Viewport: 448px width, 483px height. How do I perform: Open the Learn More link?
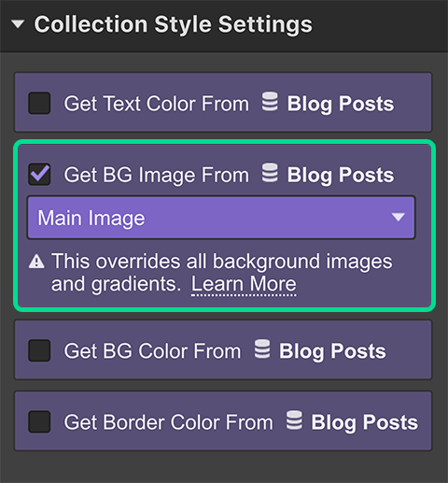pyautogui.click(x=244, y=284)
